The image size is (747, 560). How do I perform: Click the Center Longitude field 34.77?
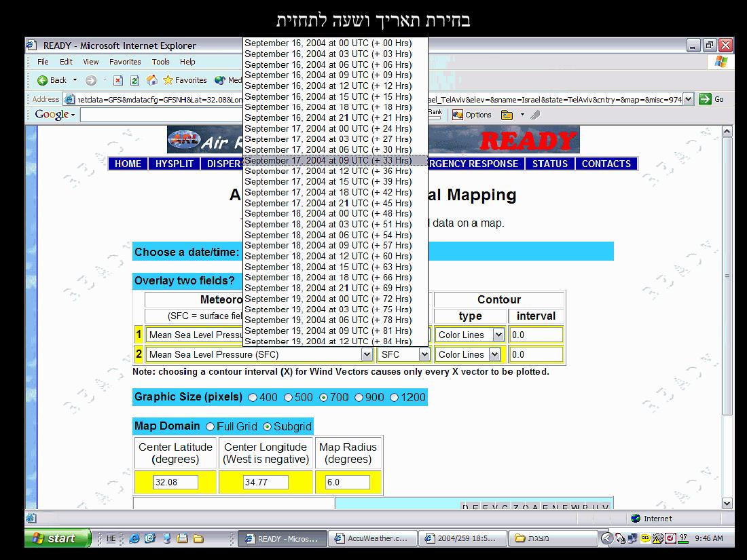click(266, 482)
